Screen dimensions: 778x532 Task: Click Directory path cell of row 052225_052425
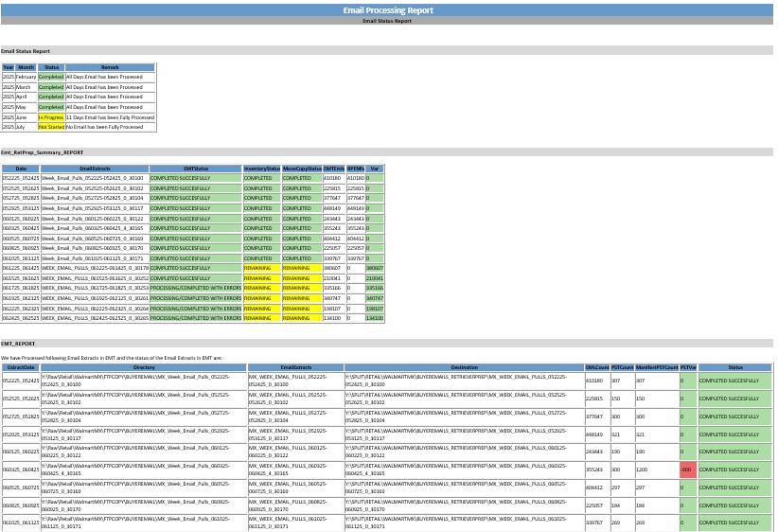point(144,381)
